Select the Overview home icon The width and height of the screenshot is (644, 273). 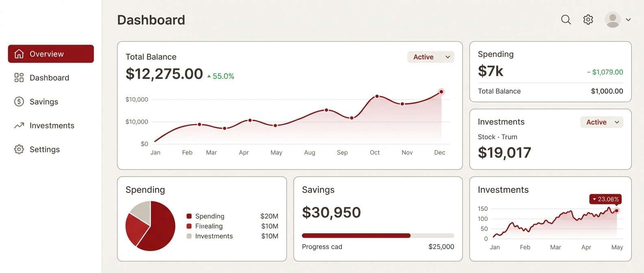click(x=19, y=54)
